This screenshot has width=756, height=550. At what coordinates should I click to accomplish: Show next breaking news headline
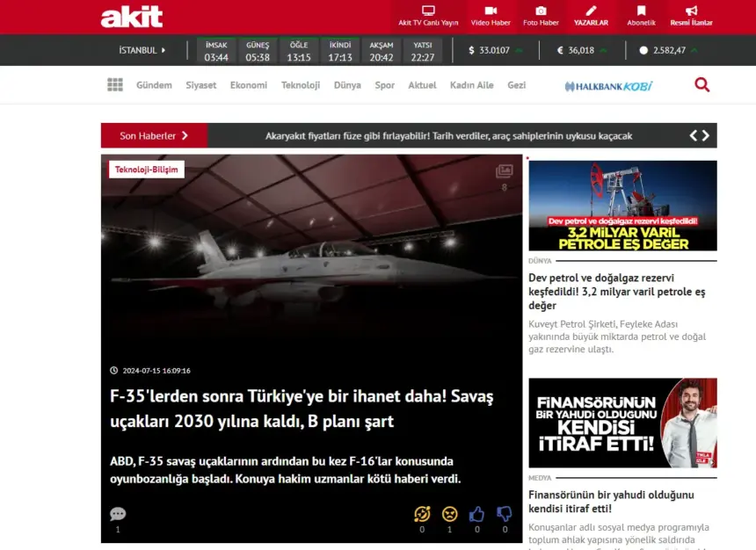[x=705, y=135]
